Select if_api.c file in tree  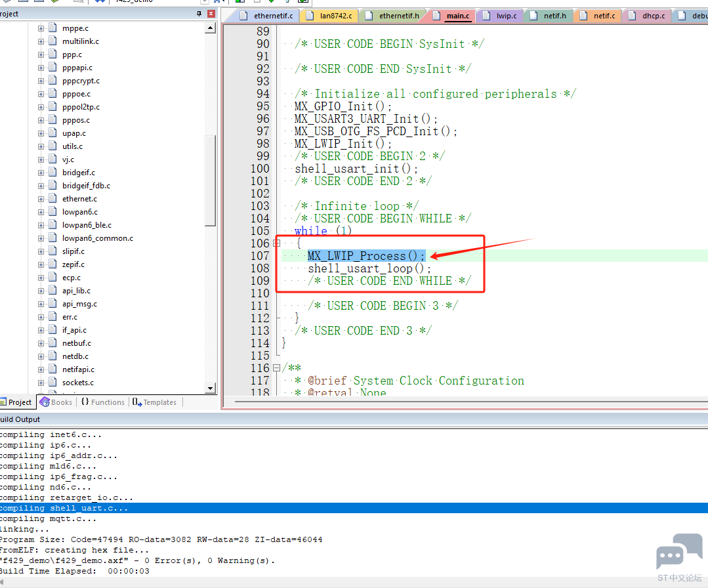tap(75, 330)
